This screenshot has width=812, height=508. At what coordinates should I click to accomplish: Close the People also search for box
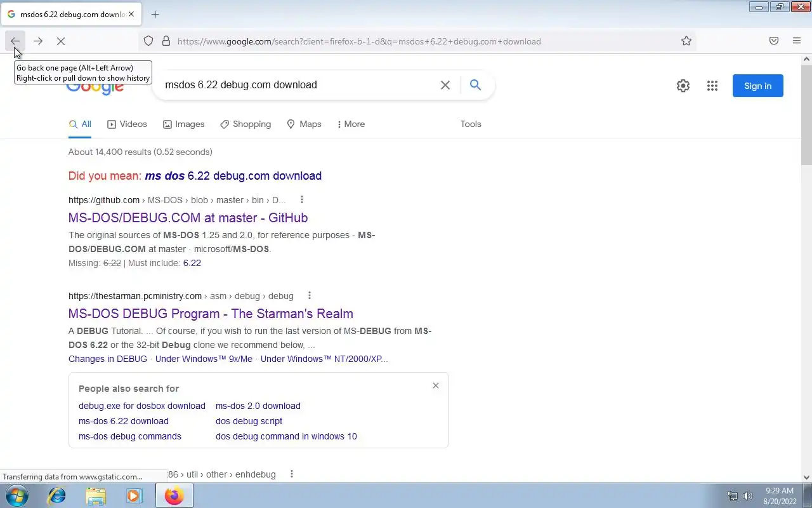pyautogui.click(x=436, y=385)
